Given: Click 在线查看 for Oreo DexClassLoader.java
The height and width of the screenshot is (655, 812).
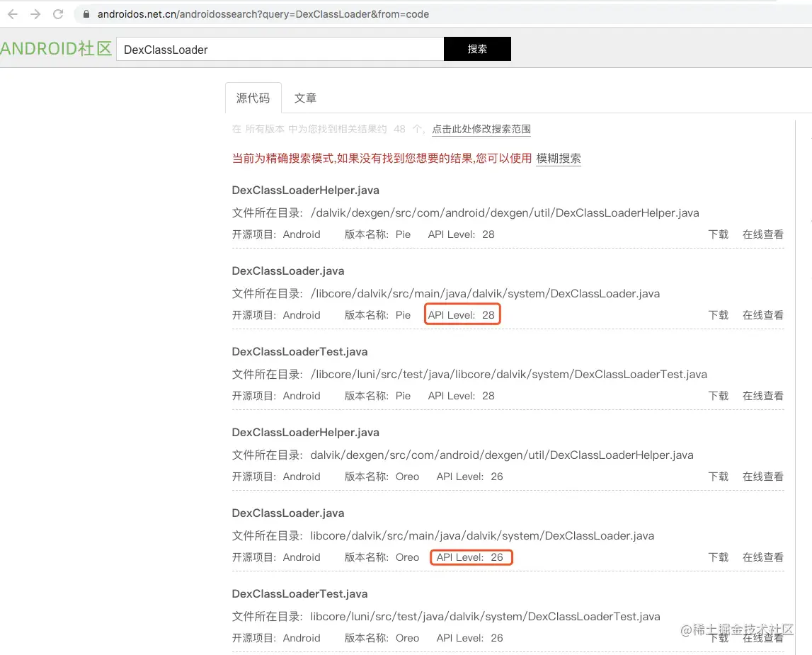Looking at the screenshot, I should coord(763,558).
